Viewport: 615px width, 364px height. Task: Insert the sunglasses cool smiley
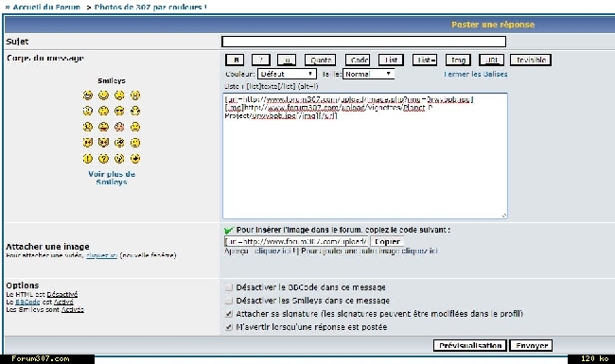119,112
